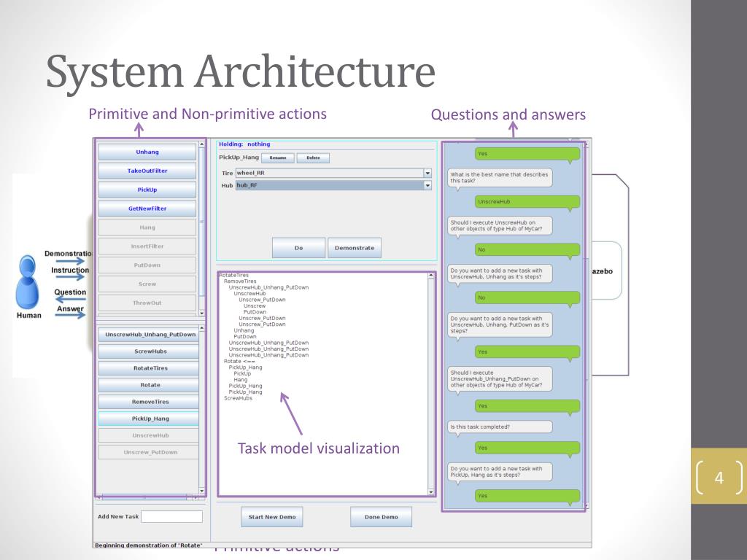The image size is (747, 560).
Task: Click the 'Is this task completed?' question bubble
Action: pos(500,427)
